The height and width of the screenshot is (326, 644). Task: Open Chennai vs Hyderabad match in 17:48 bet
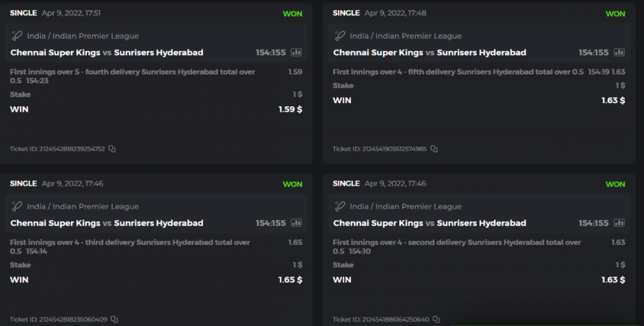pyautogui.click(x=430, y=52)
